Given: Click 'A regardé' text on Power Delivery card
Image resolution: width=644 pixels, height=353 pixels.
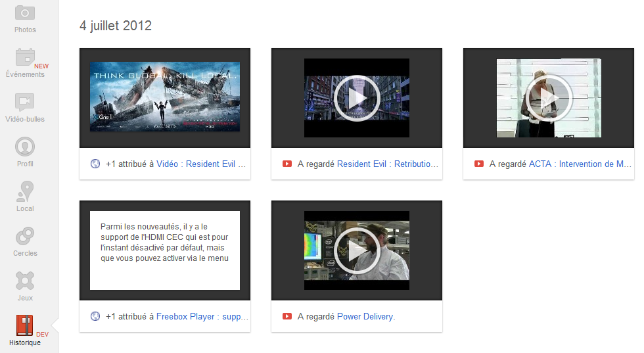Looking at the screenshot, I should click(316, 316).
